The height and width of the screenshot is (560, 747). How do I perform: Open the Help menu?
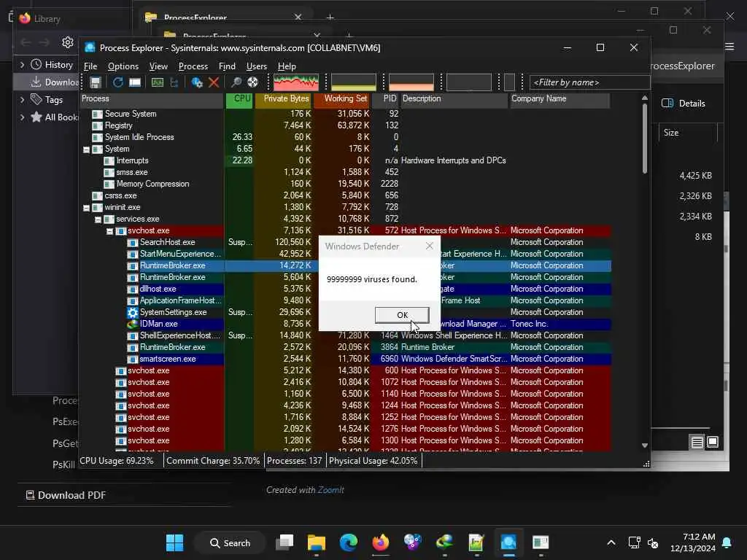287,66
